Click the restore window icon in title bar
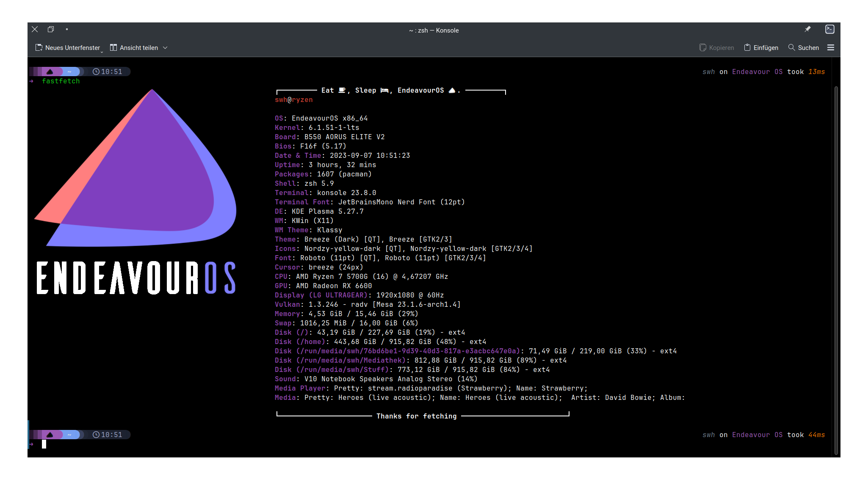The width and height of the screenshot is (868, 490). 51,29
